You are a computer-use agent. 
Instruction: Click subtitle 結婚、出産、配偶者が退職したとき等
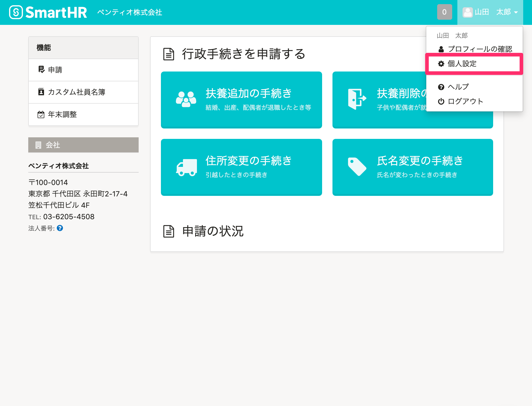coord(258,108)
